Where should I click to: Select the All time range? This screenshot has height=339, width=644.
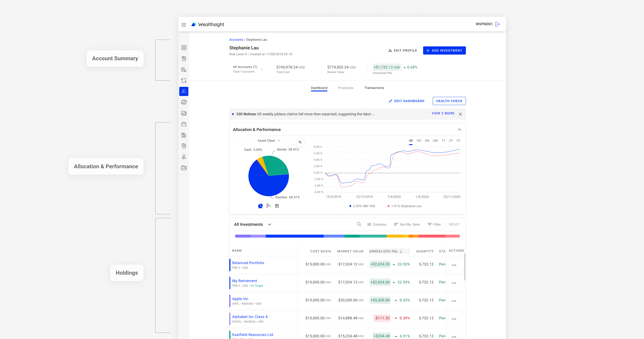[x=410, y=141]
